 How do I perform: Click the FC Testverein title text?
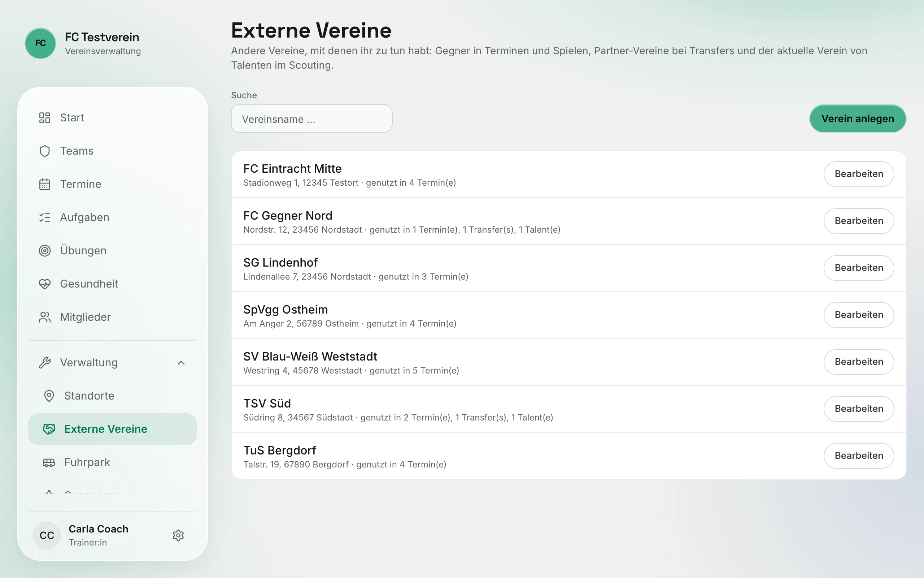pyautogui.click(x=102, y=38)
